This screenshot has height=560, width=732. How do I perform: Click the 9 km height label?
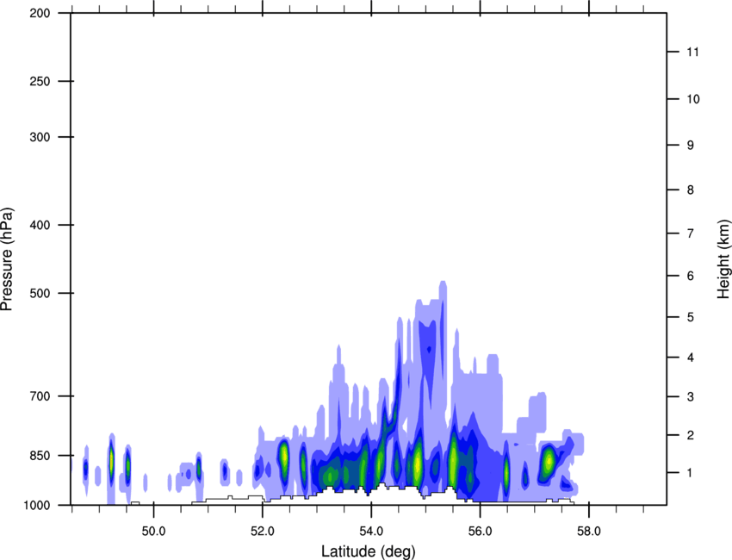[x=691, y=146]
